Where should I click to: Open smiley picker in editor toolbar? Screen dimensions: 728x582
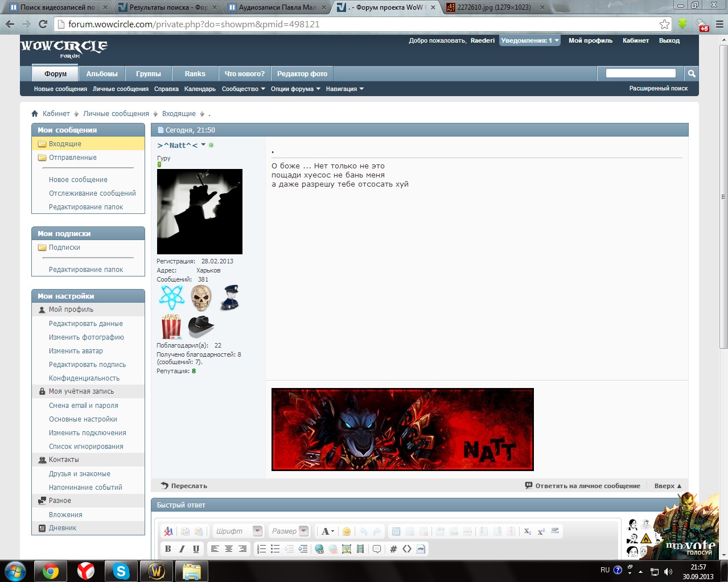pos(346,531)
